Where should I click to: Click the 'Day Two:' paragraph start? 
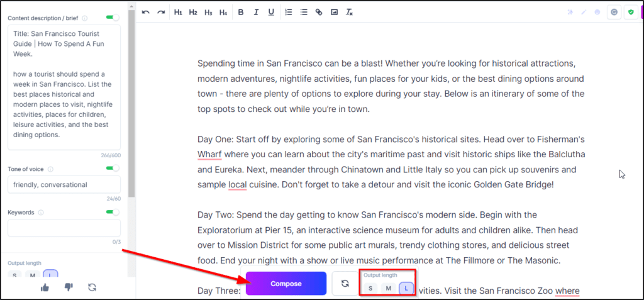pos(216,214)
